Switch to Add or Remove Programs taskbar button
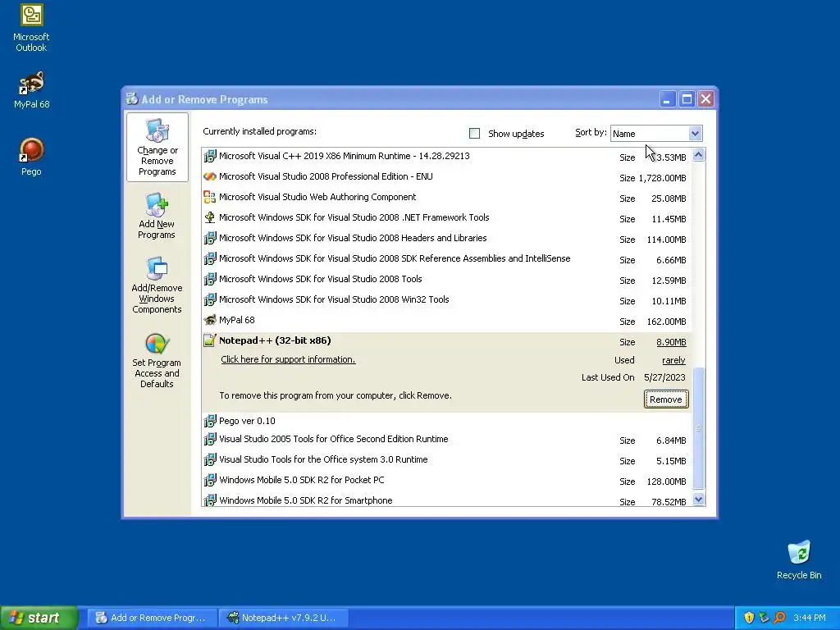This screenshot has width=840, height=630. 152,618
